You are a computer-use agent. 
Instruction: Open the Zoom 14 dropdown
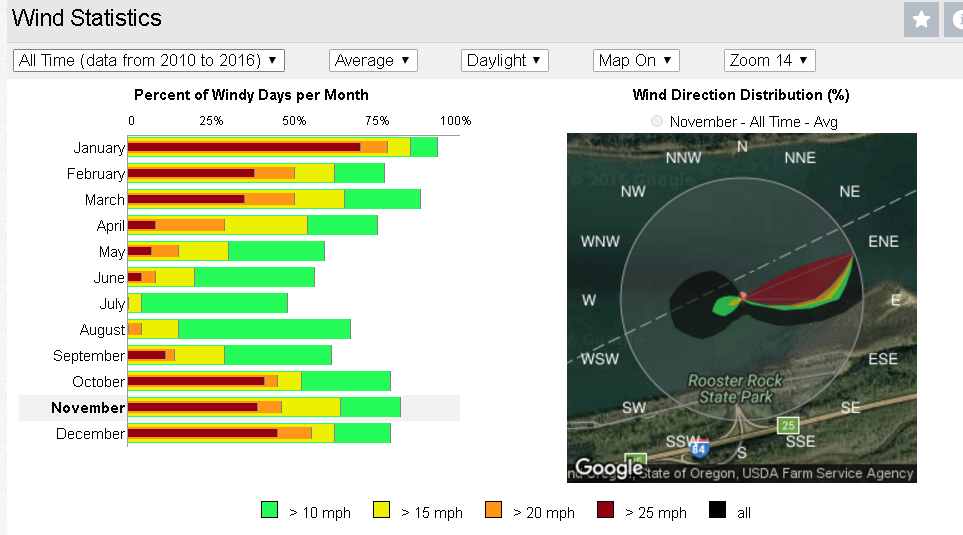point(769,60)
